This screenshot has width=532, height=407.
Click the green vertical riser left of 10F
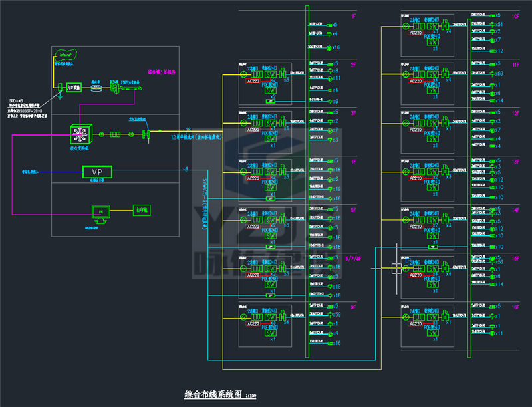pyautogui.click(x=469, y=188)
